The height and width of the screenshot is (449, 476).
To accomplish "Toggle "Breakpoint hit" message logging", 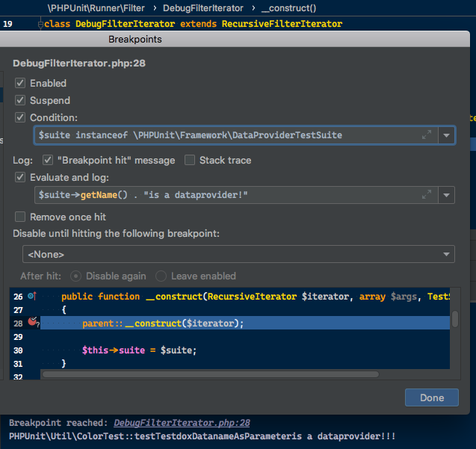I will click(x=48, y=160).
